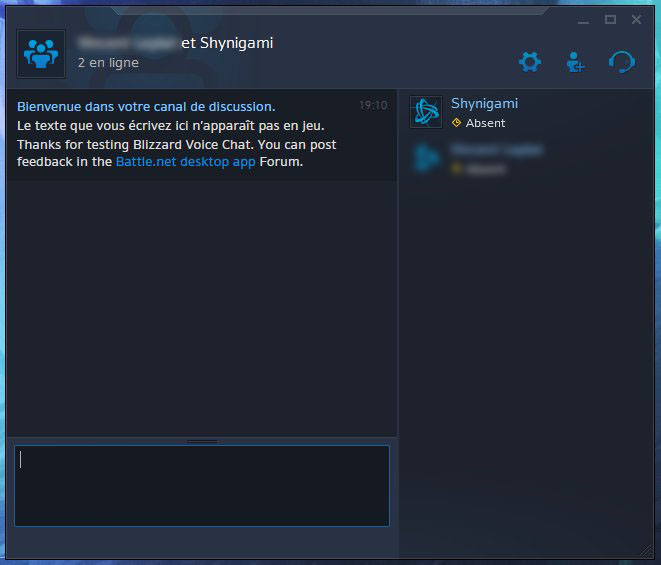This screenshot has width=661, height=565.
Task: Click the splitter handle above message box
Action: (x=202, y=441)
